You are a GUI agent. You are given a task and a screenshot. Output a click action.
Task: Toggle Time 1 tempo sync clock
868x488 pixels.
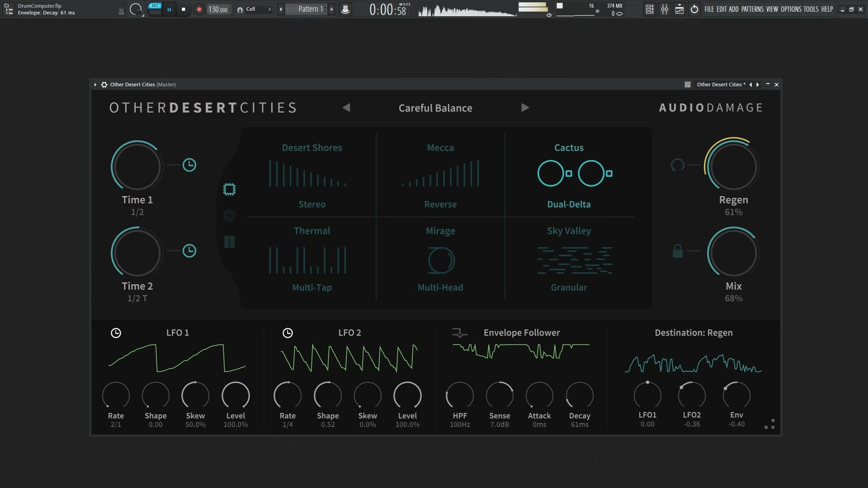pyautogui.click(x=189, y=165)
